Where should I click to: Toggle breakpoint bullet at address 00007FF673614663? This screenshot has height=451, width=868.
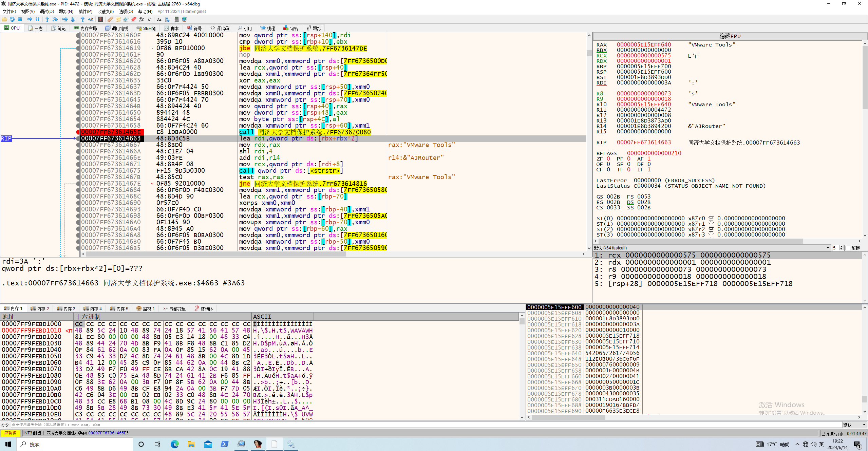pyautogui.click(x=78, y=138)
